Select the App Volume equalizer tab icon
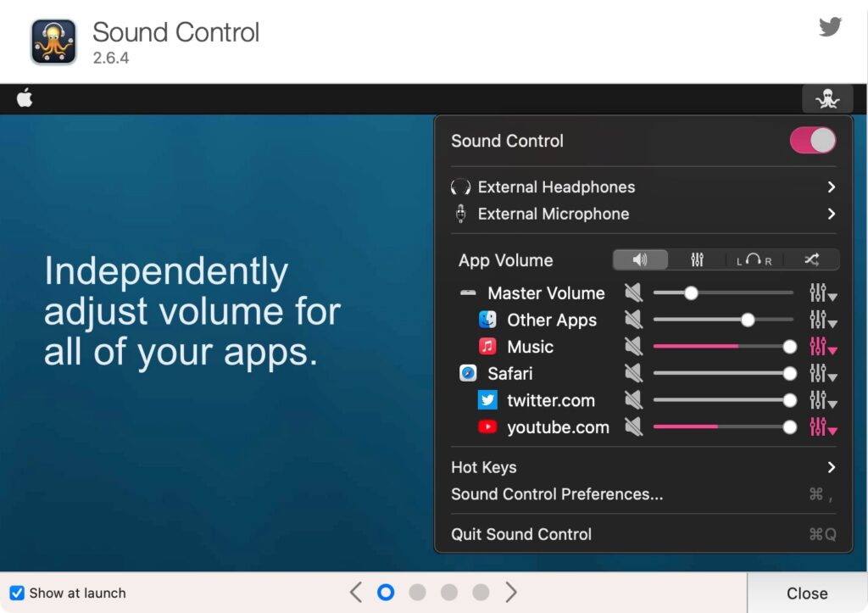868x613 pixels. pos(697,259)
